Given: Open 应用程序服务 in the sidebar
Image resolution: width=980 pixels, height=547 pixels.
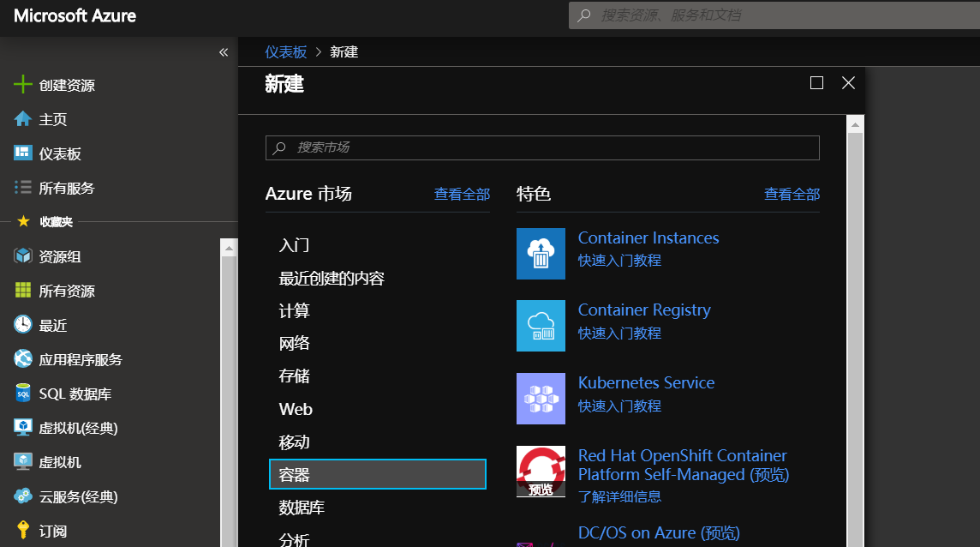Looking at the screenshot, I should [x=81, y=360].
